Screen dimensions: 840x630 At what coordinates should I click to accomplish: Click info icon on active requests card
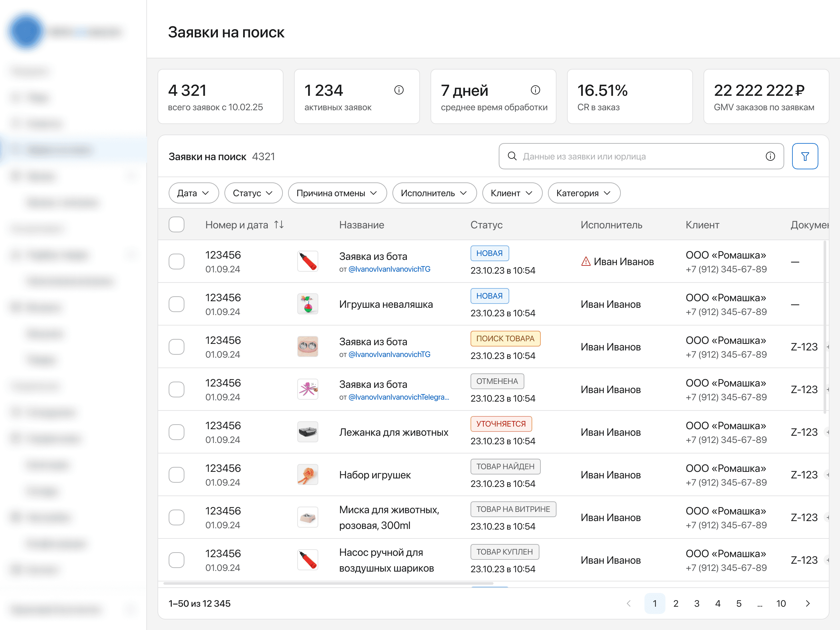coord(398,90)
